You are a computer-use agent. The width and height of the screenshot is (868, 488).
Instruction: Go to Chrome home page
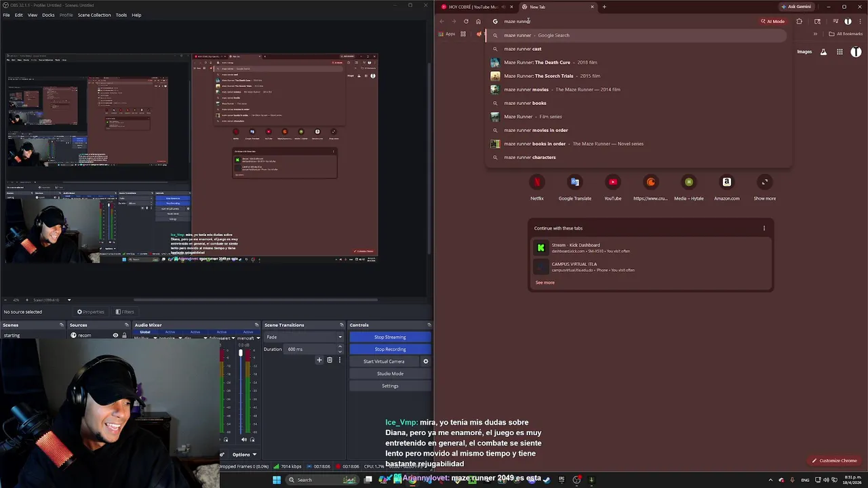[x=478, y=21]
